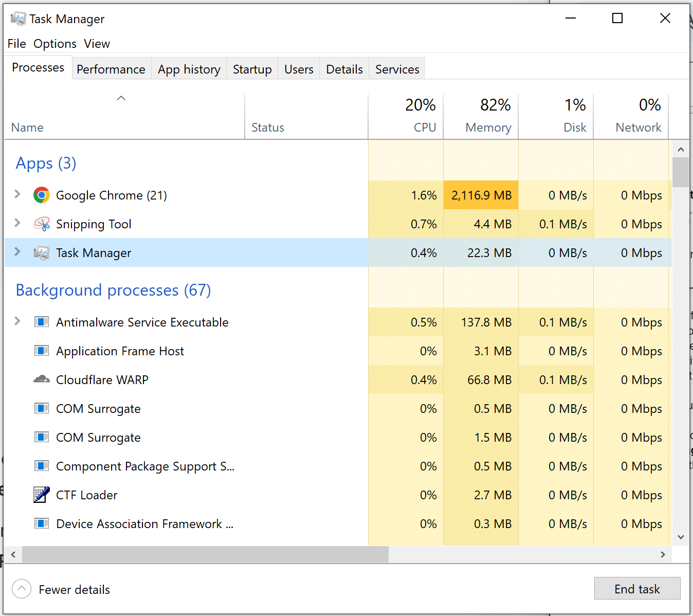Switch to the Startup tab
693x616 pixels.
(x=252, y=69)
